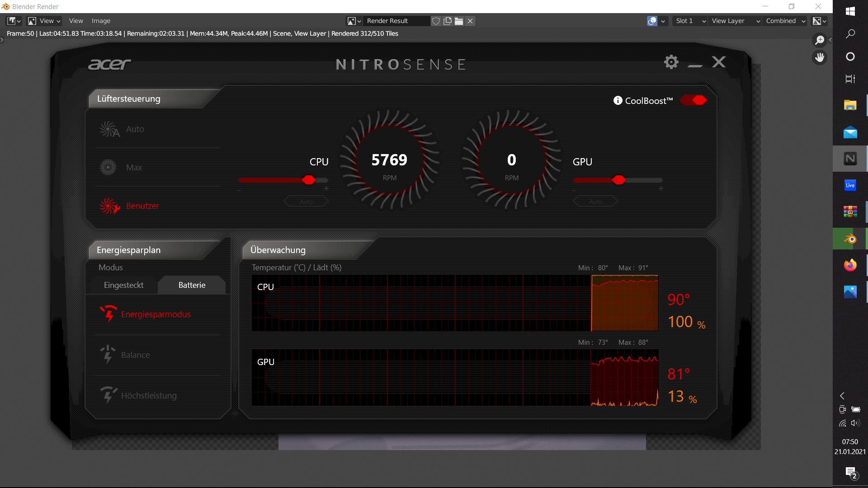Viewport: 868px width, 488px height.
Task: Open the image browse dropdown
Action: click(x=354, y=21)
